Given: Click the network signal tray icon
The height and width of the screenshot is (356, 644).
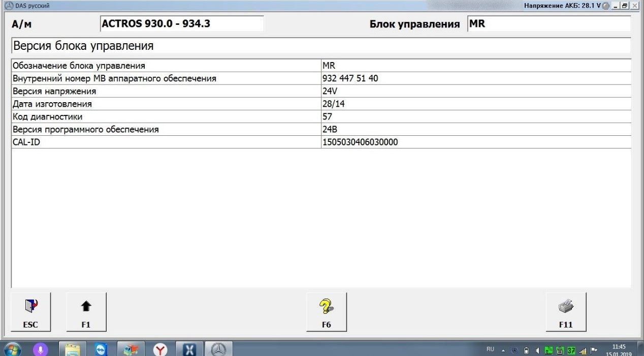Looking at the screenshot, I should (583, 350).
